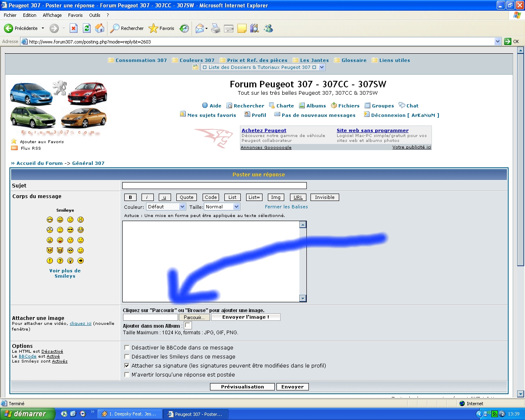Expand Liste des Dossiers & Tutoriaux dropdown
Image resolution: width=525 pixels, height=420 pixels.
click(322, 67)
